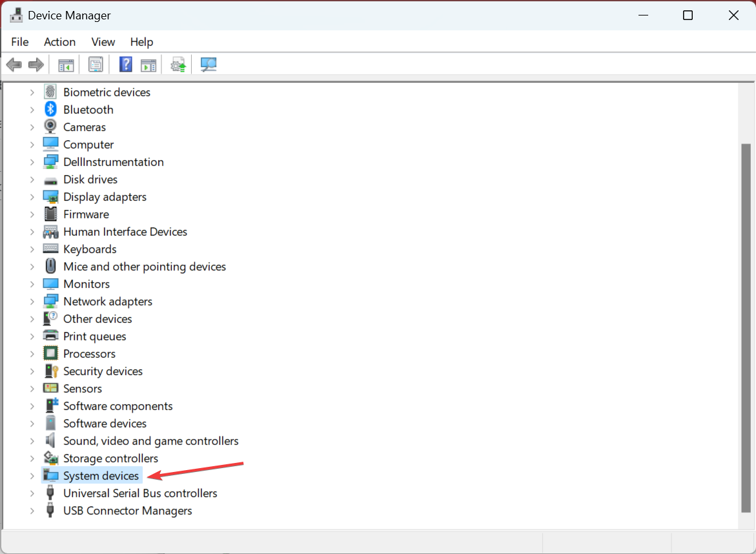The width and height of the screenshot is (756, 554).
Task: Click the Sound, video and game controllers speaker icon
Action: tap(50, 441)
